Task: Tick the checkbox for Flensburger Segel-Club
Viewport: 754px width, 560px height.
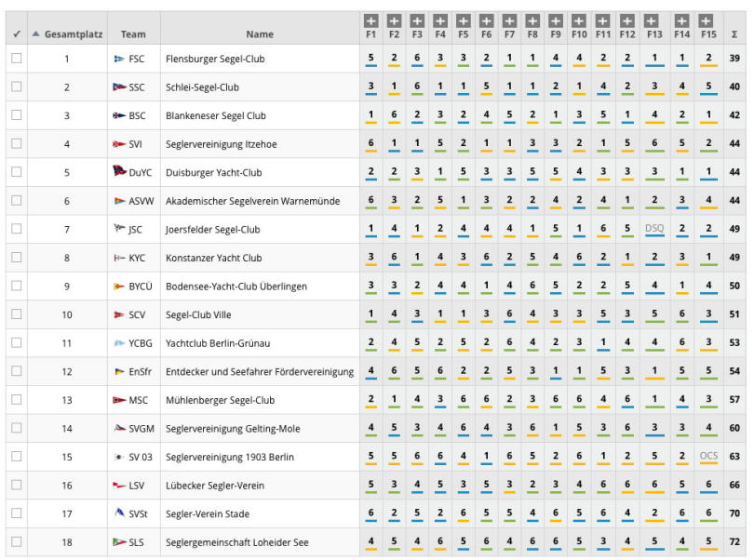Action: pos(17,59)
